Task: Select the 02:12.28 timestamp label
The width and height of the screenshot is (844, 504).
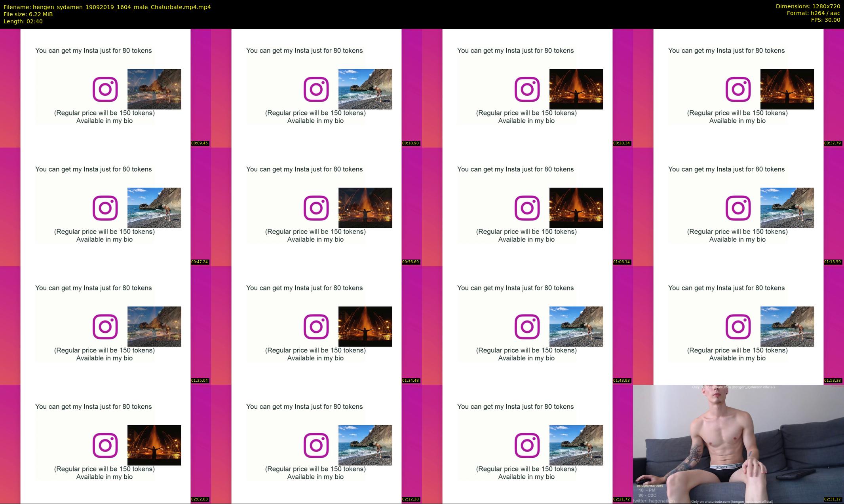Action: pos(411,499)
